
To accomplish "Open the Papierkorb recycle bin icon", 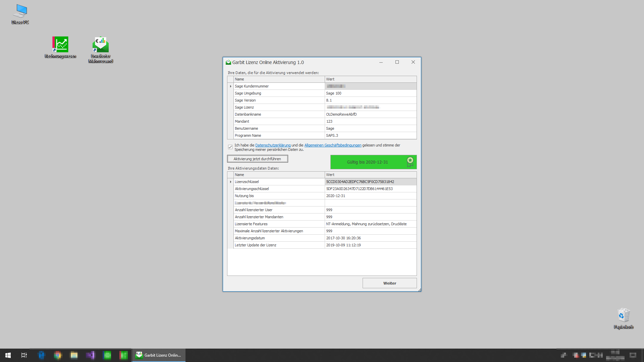I will [x=624, y=315].
